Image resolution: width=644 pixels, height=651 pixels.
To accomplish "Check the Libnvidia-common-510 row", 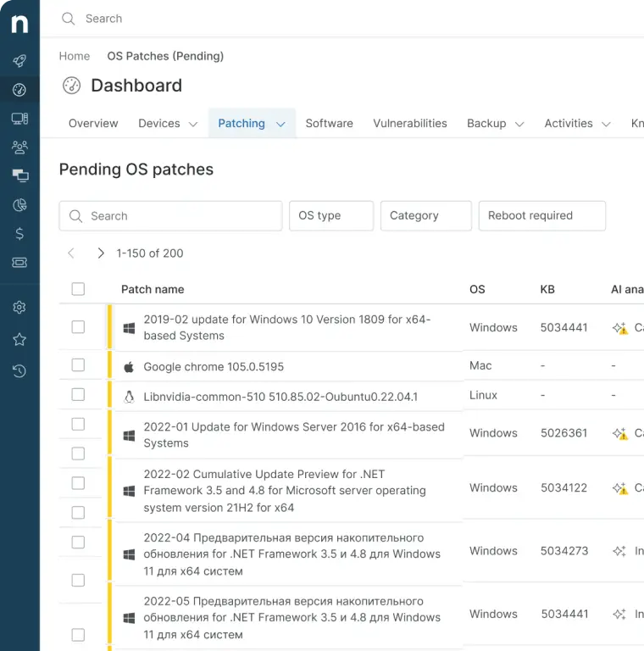I will 78,394.
